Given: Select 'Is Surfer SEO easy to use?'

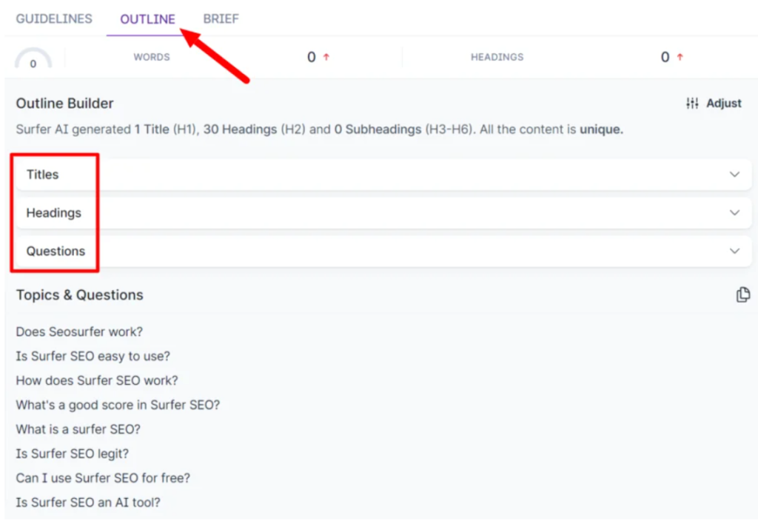Looking at the screenshot, I should pyautogui.click(x=93, y=356).
